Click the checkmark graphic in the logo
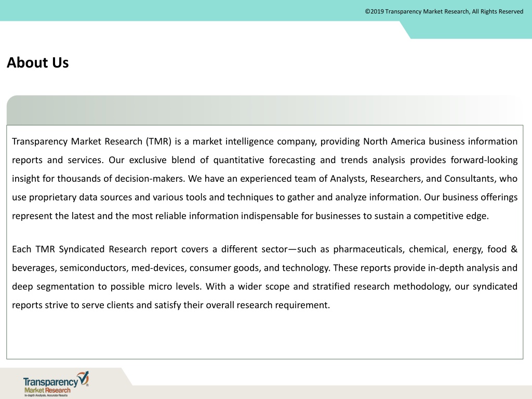 (x=83, y=378)
